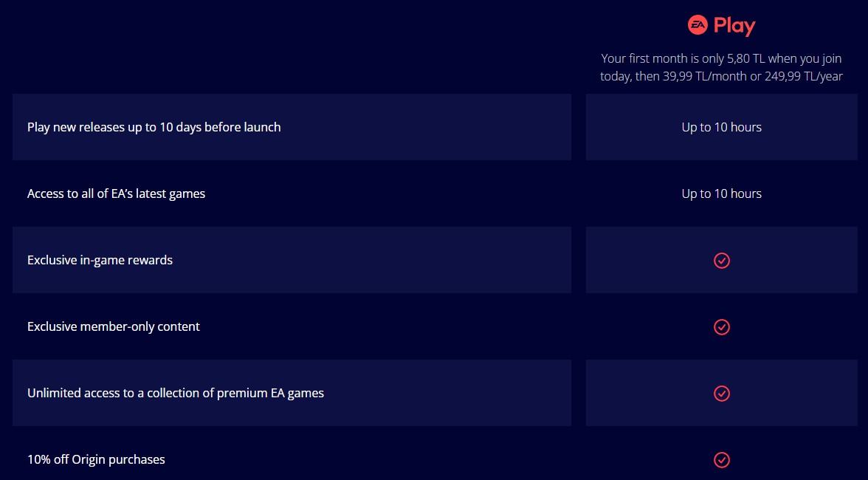Select the 'Play new releases' feature row
868x480 pixels.
click(x=292, y=127)
